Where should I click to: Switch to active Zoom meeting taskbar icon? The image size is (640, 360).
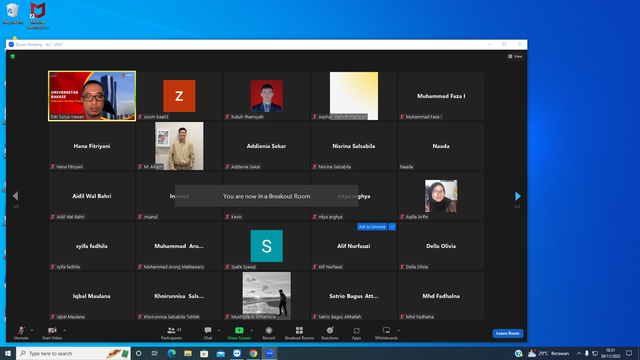tap(269, 353)
